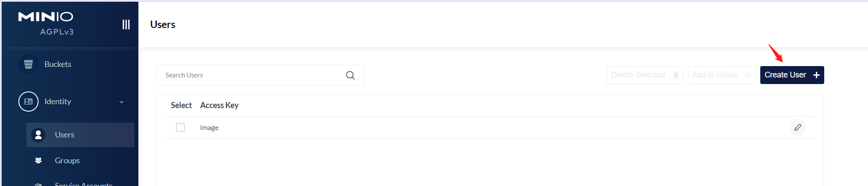Focus the Search Users field

250,75
